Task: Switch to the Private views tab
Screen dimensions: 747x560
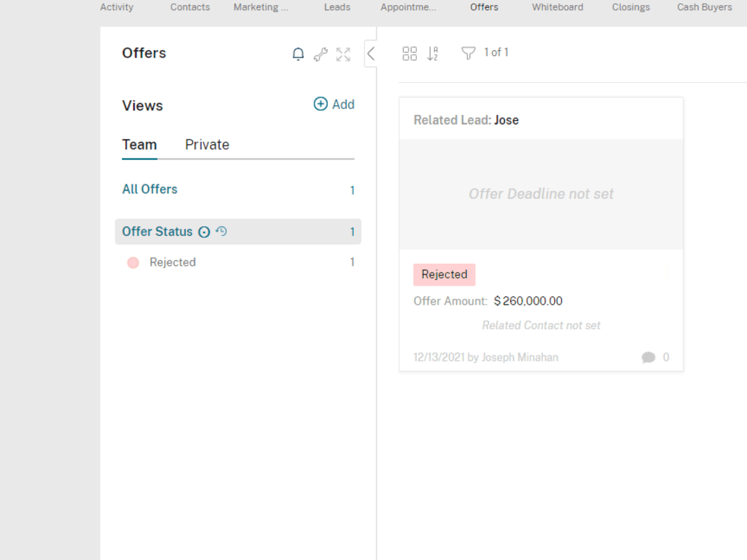Action: pyautogui.click(x=207, y=145)
